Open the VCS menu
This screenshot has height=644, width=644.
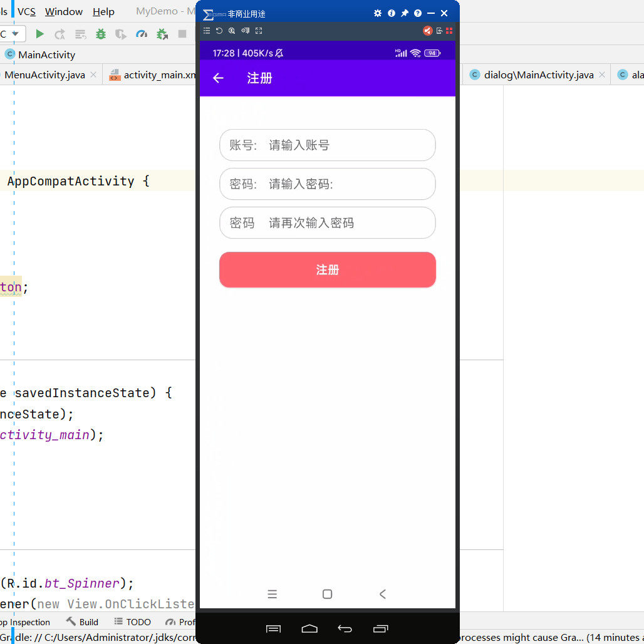coord(26,11)
